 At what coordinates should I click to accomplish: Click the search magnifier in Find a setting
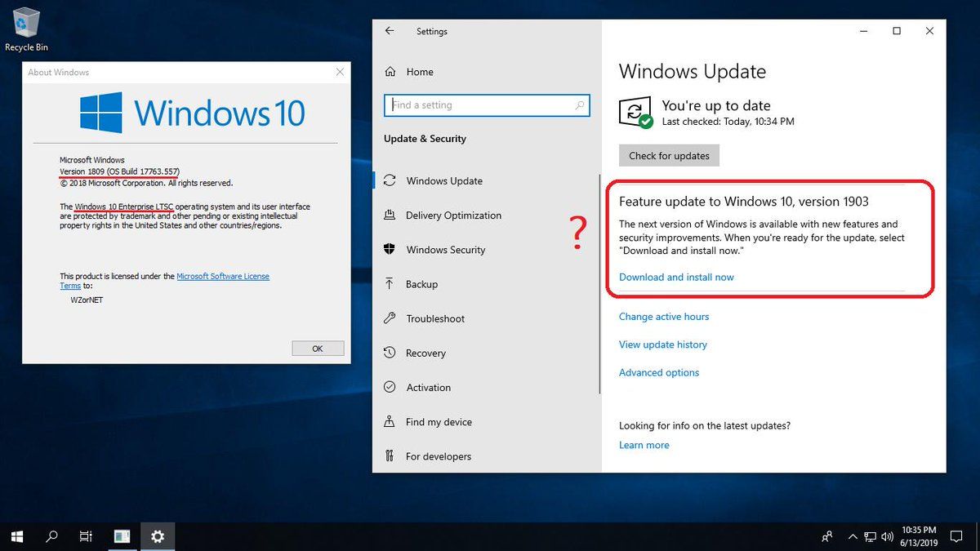pos(580,105)
